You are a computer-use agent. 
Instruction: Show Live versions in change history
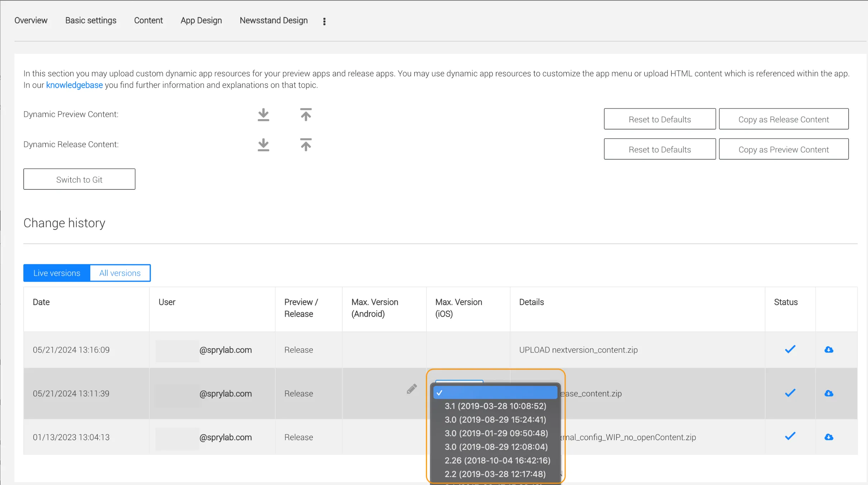57,273
